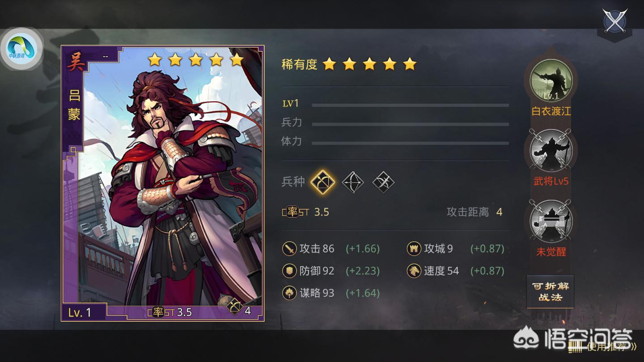Tap the 吕蒙 hero card portrait
The height and width of the screenshot is (362, 644).
[163, 183]
